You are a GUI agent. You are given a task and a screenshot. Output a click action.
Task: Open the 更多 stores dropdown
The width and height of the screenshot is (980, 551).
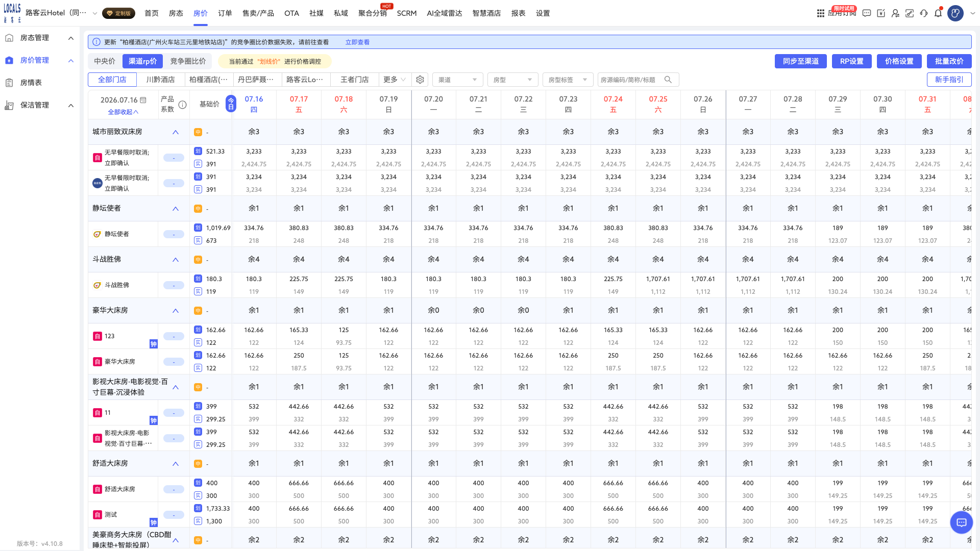click(x=395, y=80)
